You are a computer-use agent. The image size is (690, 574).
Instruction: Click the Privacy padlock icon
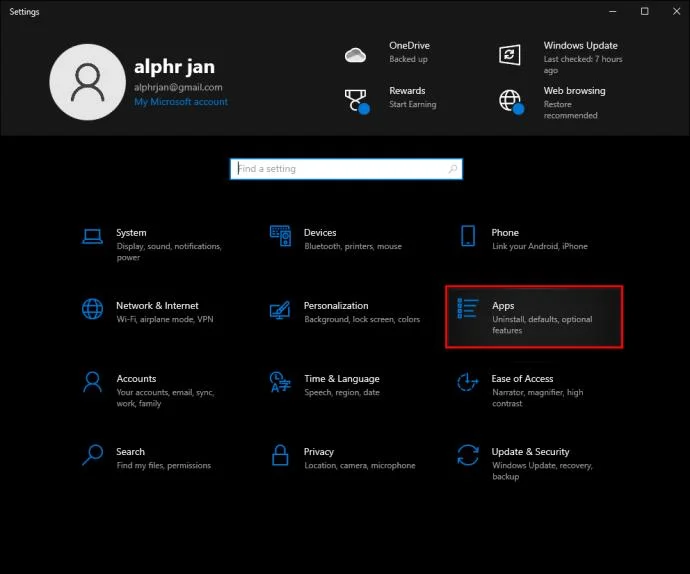point(280,455)
